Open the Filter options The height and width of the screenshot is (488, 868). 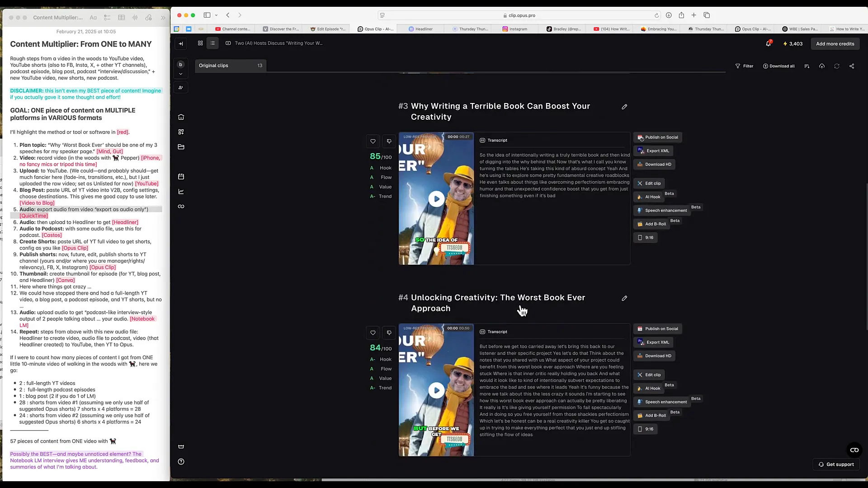pos(744,66)
